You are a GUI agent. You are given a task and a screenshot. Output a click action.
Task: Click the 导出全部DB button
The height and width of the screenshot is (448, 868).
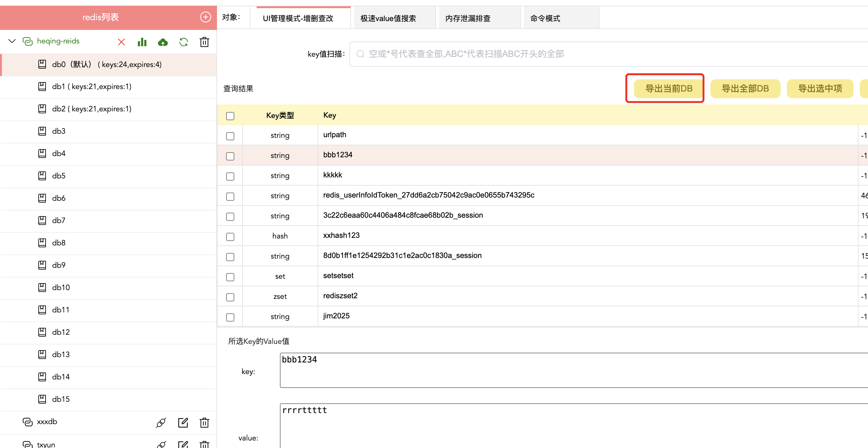pos(745,89)
